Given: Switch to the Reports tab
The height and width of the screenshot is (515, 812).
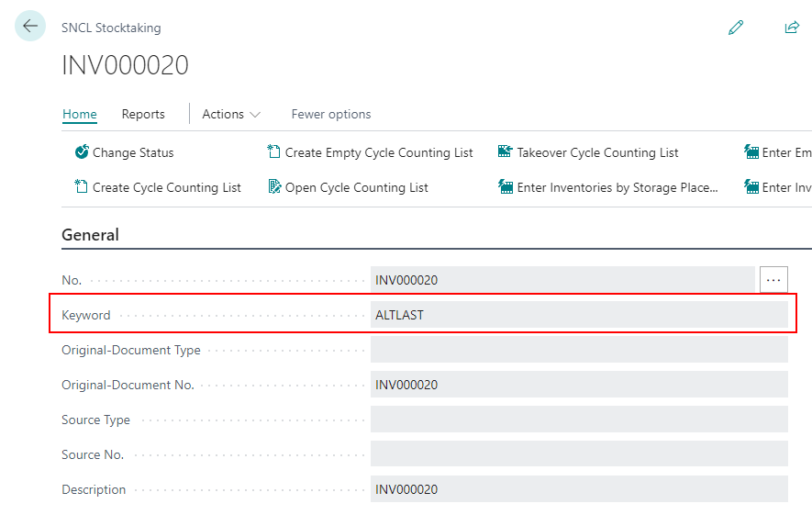Looking at the screenshot, I should coord(143,114).
